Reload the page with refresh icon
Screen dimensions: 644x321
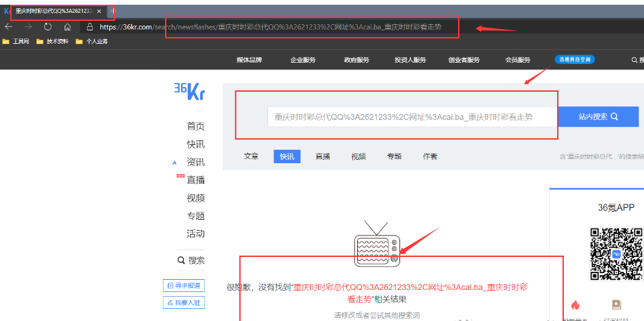click(48, 27)
